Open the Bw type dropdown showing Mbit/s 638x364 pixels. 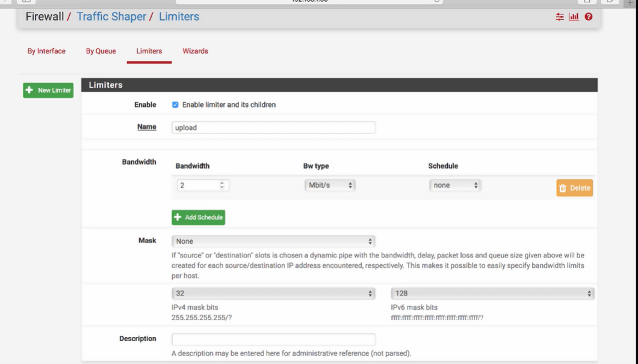tap(329, 185)
